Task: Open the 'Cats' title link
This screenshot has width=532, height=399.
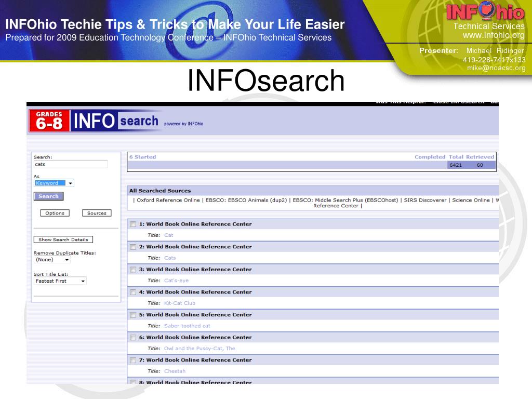Action: (170, 258)
